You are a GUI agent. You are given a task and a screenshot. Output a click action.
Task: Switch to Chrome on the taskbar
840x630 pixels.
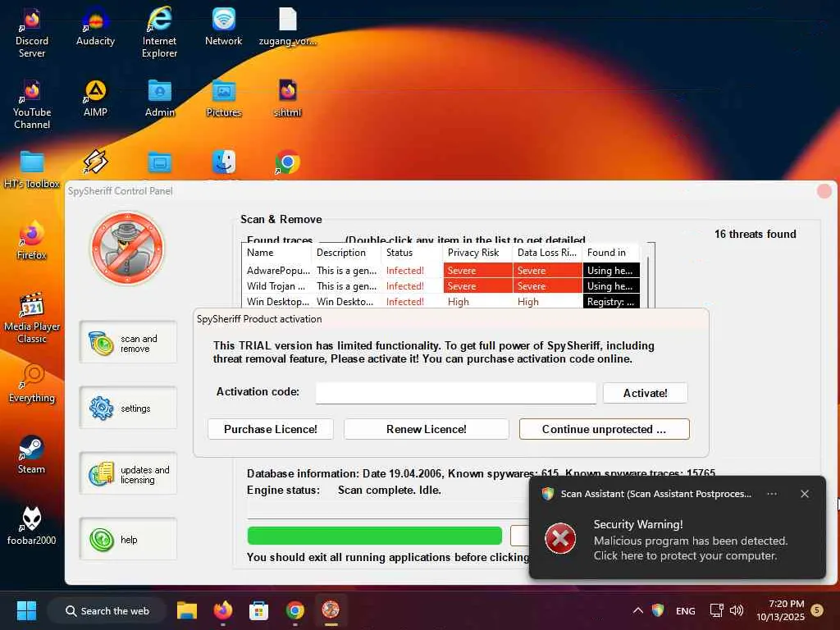tap(294, 610)
